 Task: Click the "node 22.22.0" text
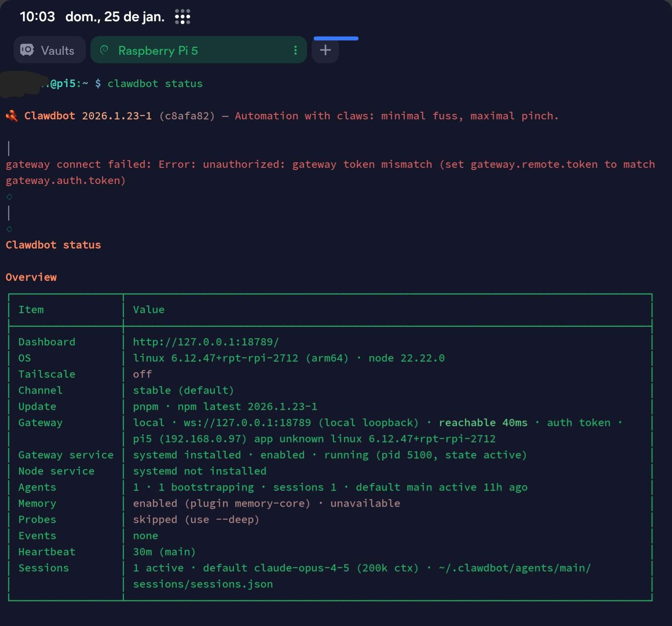tap(407, 358)
